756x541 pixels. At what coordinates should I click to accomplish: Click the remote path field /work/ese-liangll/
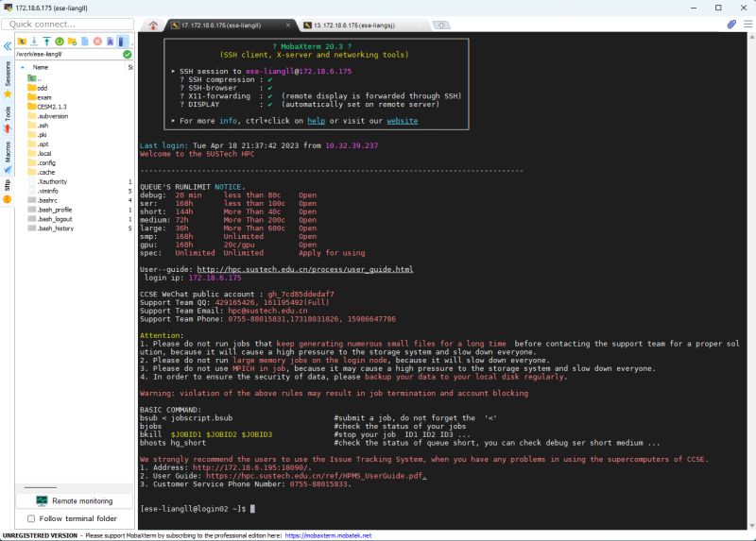69,55
